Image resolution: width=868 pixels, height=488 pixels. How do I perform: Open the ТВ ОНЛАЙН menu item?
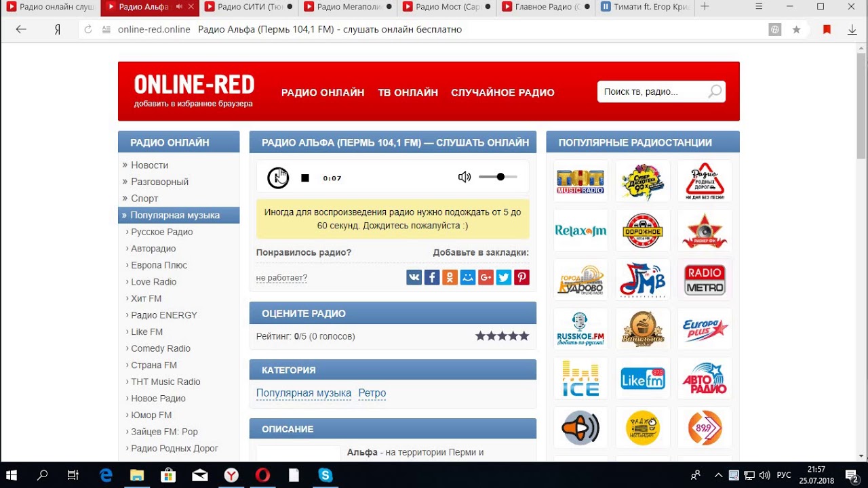click(x=408, y=93)
